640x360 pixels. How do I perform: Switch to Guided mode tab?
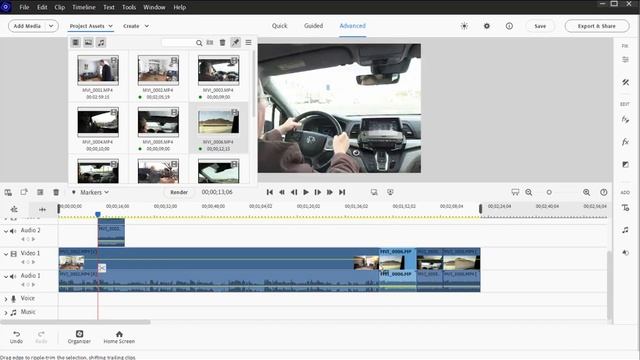(313, 26)
